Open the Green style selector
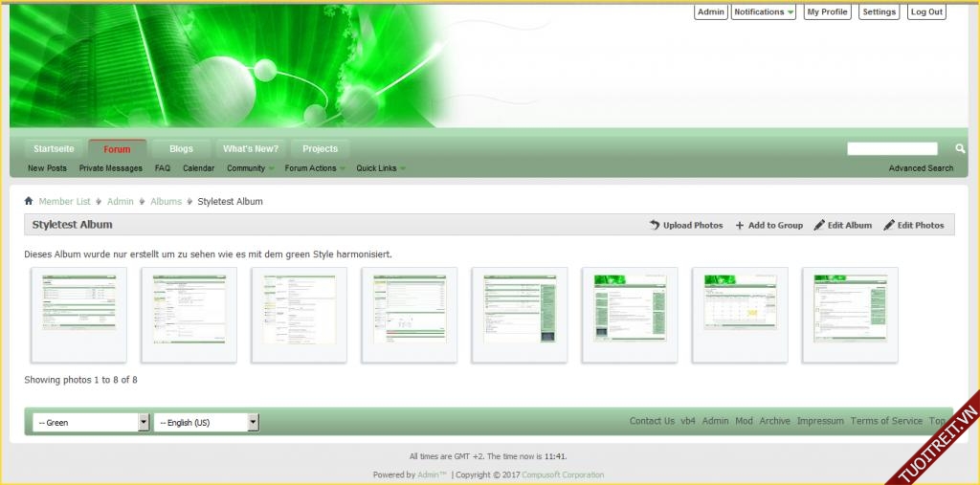This screenshot has width=980, height=485. [x=92, y=422]
